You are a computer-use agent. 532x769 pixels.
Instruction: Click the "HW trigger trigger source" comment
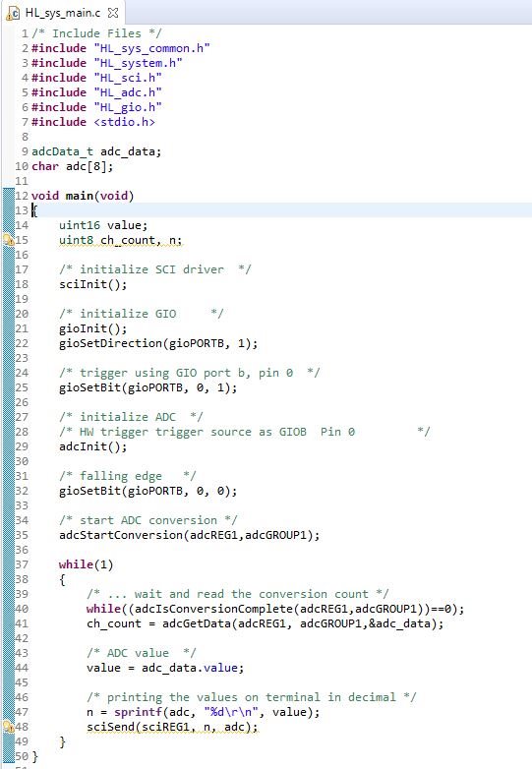coord(244,432)
